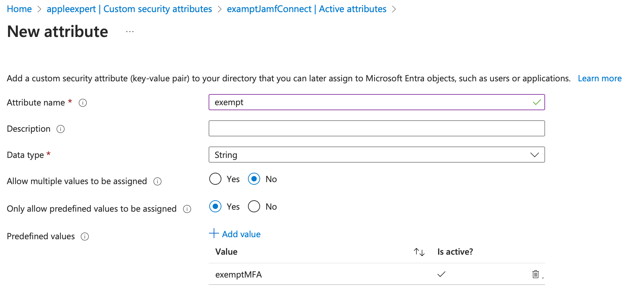Click the Description text field

(377, 129)
